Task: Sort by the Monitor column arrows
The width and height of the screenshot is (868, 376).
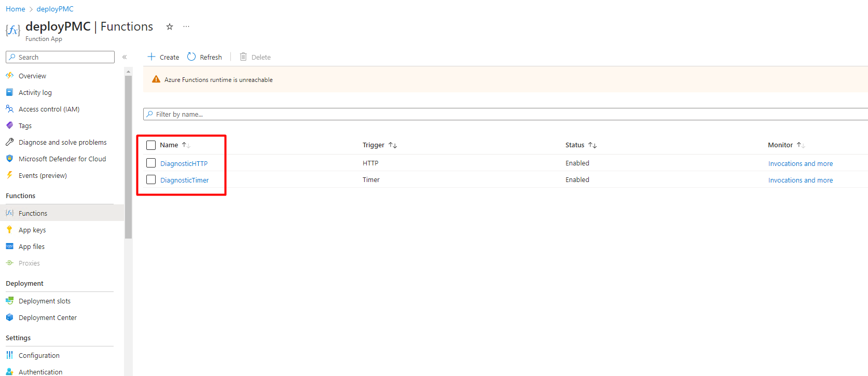Action: coord(801,145)
